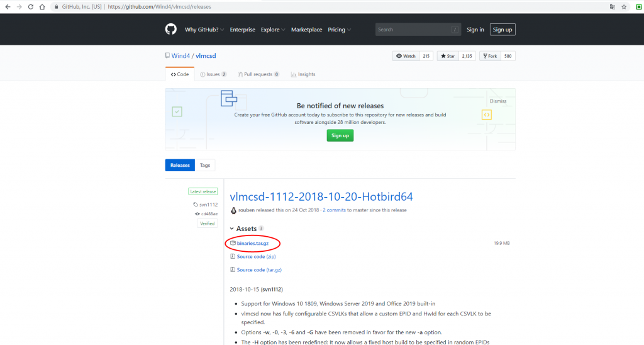Click the Source code (zip) file icon
Viewport: 644px width, 345px height.
point(233,256)
